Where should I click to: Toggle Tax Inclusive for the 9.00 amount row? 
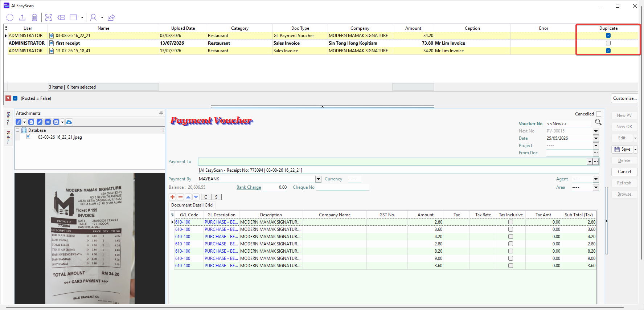tap(510, 258)
